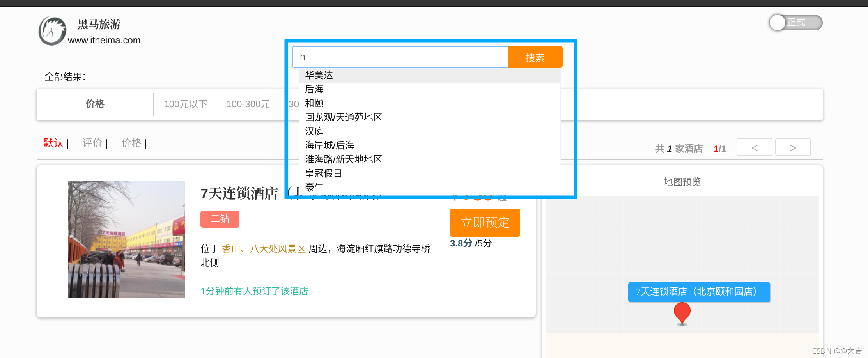Sort results by 默认
The height and width of the screenshot is (358, 868).
click(53, 143)
